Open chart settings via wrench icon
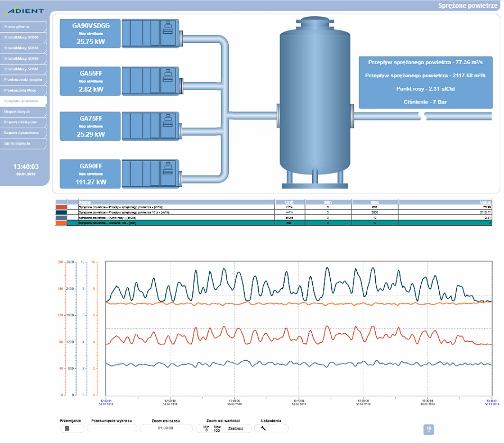This screenshot has height=443, width=504. tap(272, 428)
